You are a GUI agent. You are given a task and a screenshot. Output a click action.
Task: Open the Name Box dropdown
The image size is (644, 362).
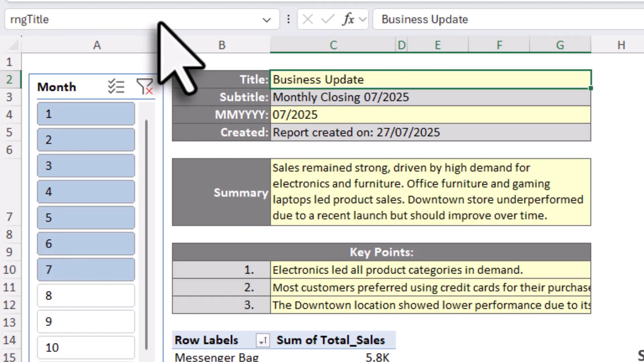tap(267, 20)
